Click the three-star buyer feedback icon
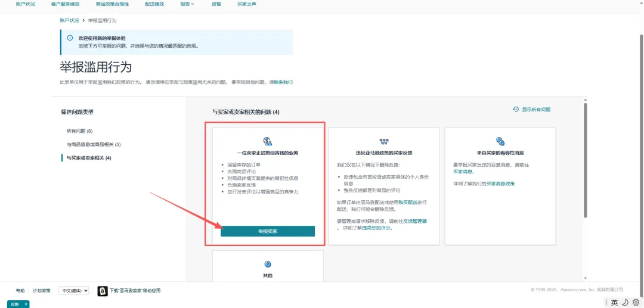The width and height of the screenshot is (644, 308). (x=384, y=142)
